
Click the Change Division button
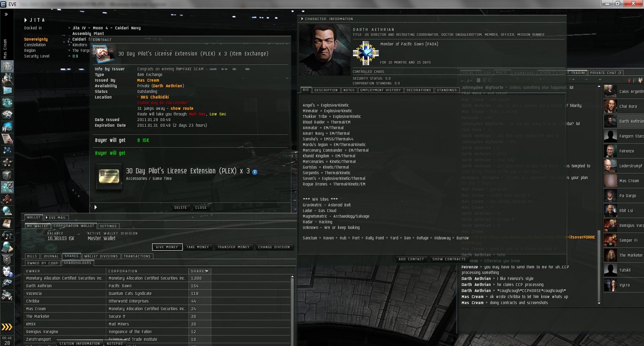point(274,247)
